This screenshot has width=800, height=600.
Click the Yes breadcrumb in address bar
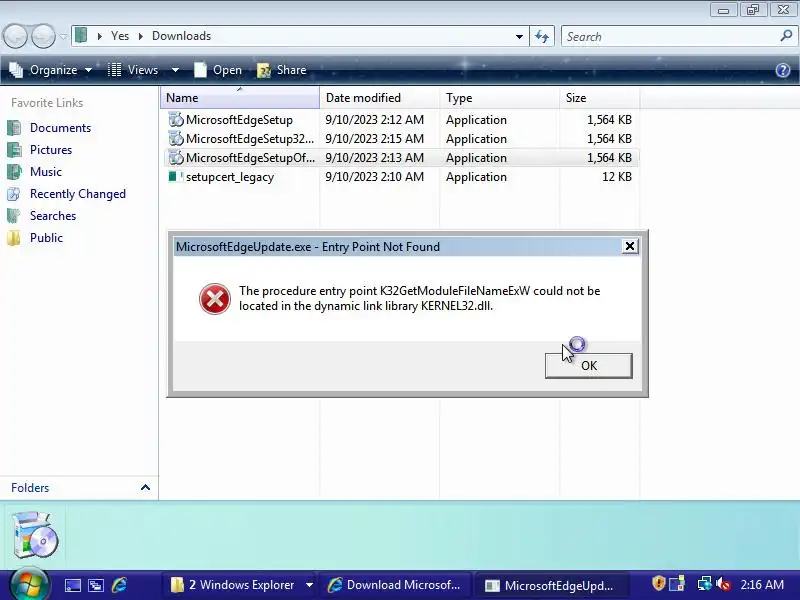pyautogui.click(x=120, y=36)
